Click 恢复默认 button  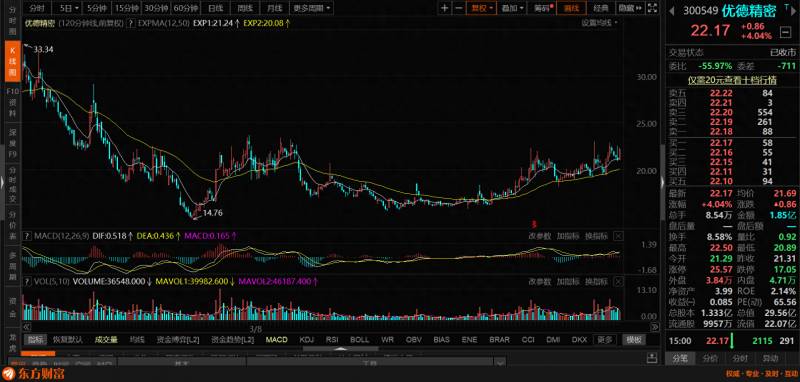(68, 340)
